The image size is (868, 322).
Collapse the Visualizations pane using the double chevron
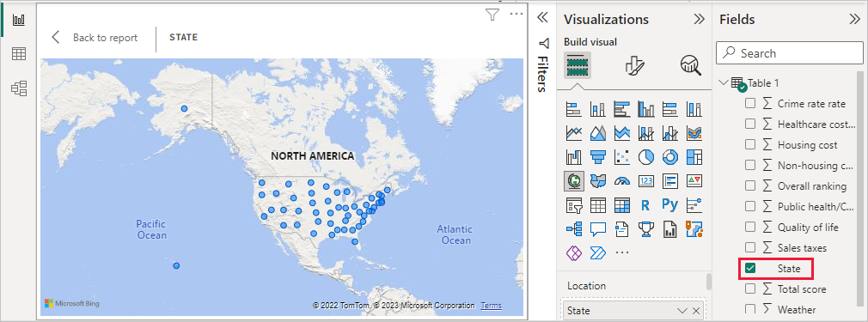click(x=700, y=19)
